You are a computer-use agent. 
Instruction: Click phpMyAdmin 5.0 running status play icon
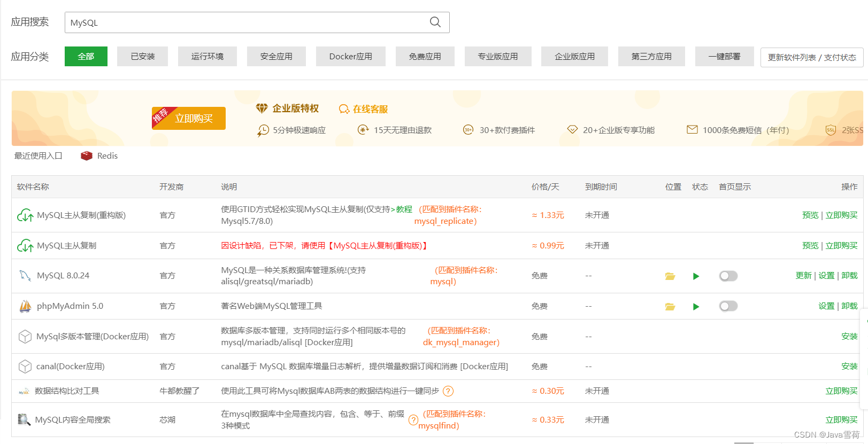coord(696,307)
